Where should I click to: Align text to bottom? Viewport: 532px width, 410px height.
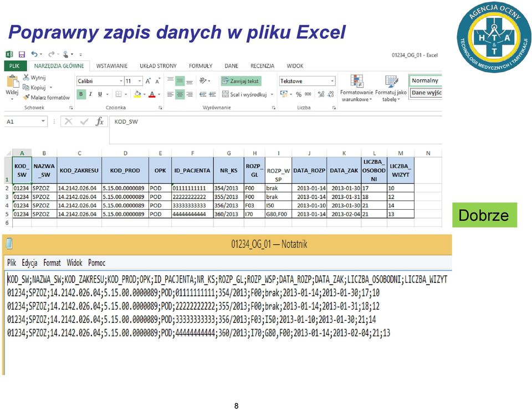190,81
